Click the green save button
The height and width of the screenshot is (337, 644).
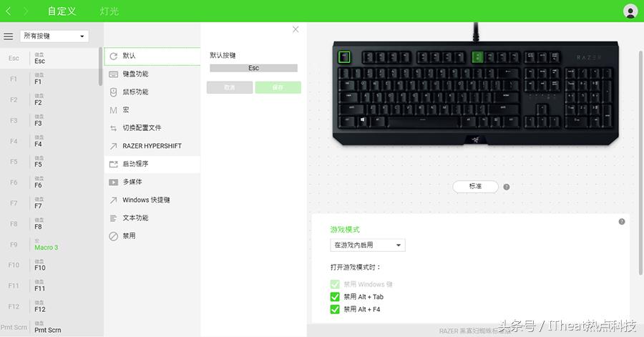pos(278,87)
